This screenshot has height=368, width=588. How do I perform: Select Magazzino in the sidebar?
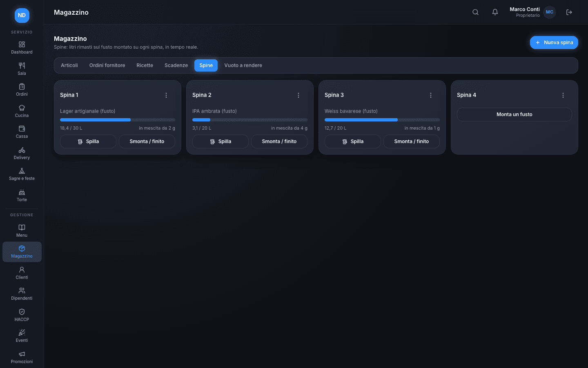point(22,252)
